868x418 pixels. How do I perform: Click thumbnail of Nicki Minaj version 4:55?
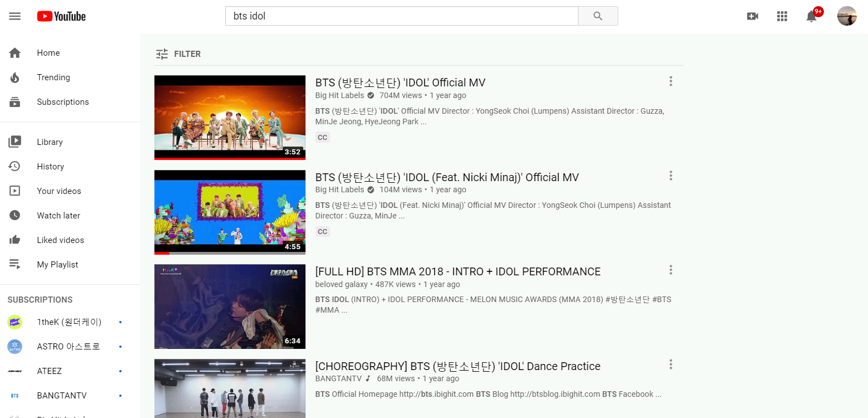pos(230,212)
